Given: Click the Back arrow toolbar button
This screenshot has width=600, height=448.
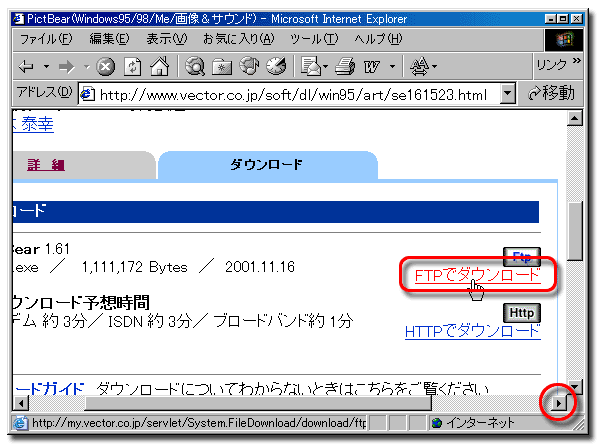Looking at the screenshot, I should (26, 67).
